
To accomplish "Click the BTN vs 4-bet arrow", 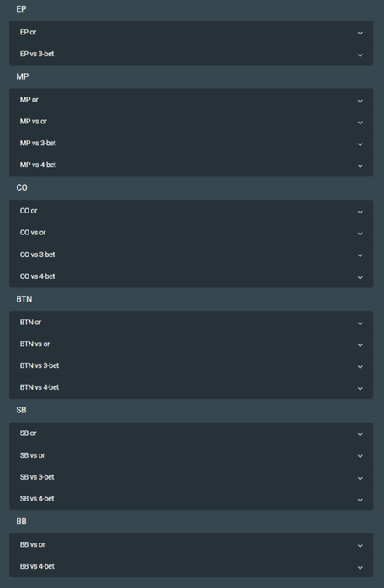I will point(360,388).
